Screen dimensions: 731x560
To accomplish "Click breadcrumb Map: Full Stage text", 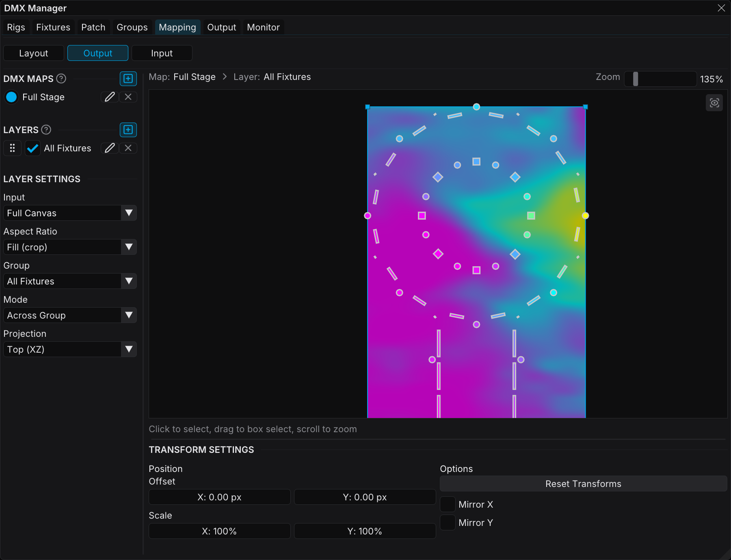I will tap(182, 77).
